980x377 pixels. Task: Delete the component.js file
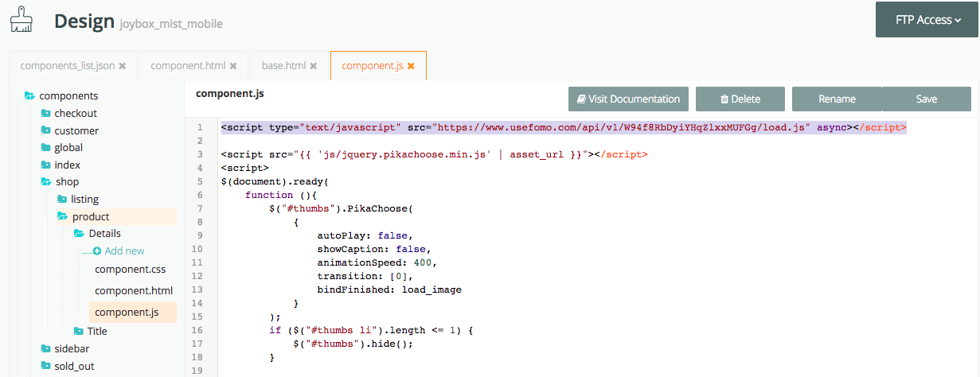click(x=740, y=99)
